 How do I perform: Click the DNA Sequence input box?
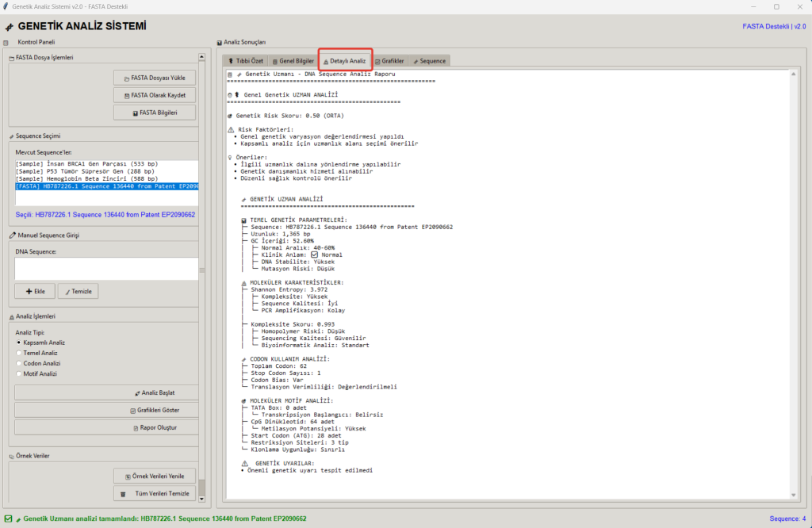click(105, 269)
